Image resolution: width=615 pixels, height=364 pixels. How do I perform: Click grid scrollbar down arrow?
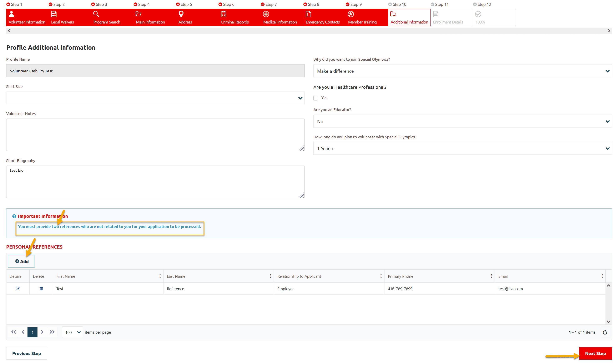coord(608,321)
